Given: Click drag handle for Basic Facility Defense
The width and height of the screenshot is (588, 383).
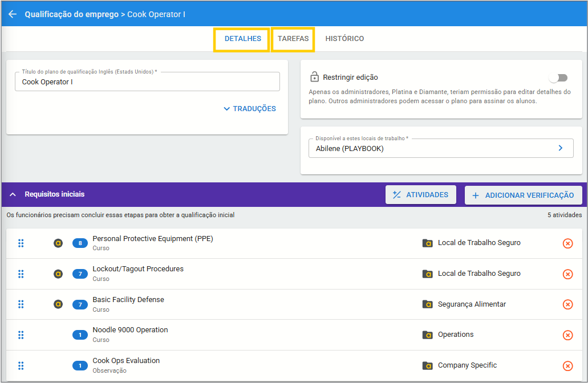Looking at the screenshot, I should (x=21, y=304).
